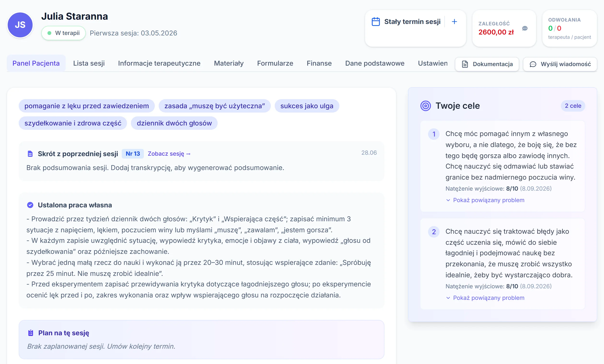Click the calendar icon beside Stały termin sesji
This screenshot has width=604, height=364.
[x=376, y=22]
